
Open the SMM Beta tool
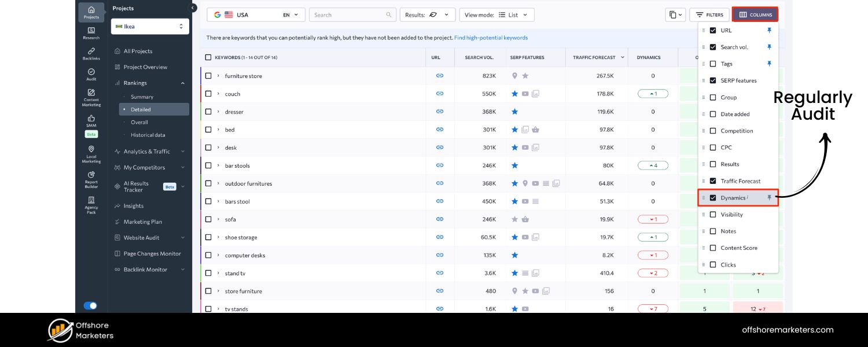pos(91,121)
